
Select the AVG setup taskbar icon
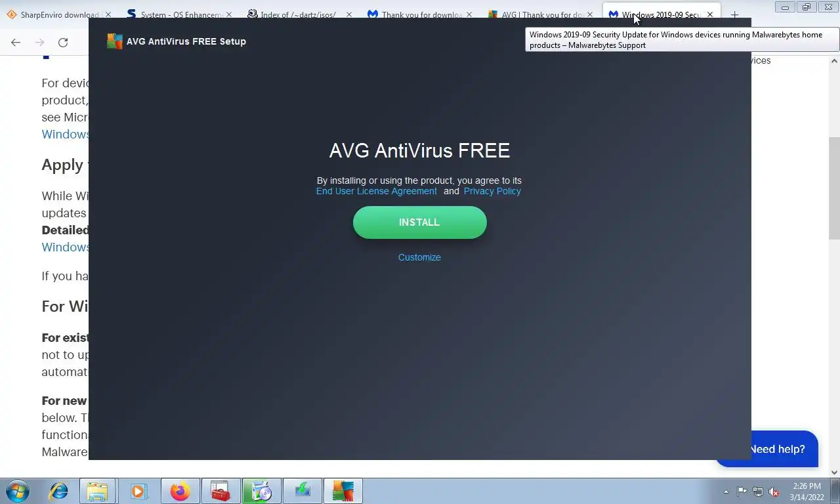tap(343, 491)
